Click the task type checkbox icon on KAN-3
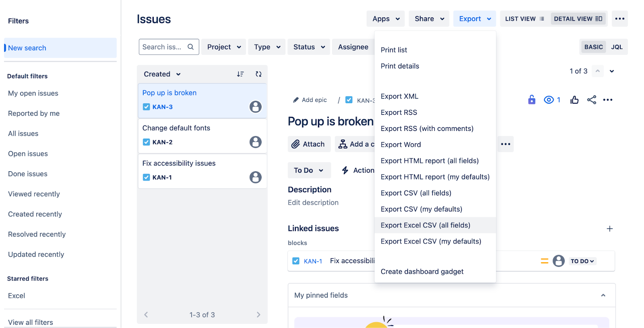 point(147,107)
